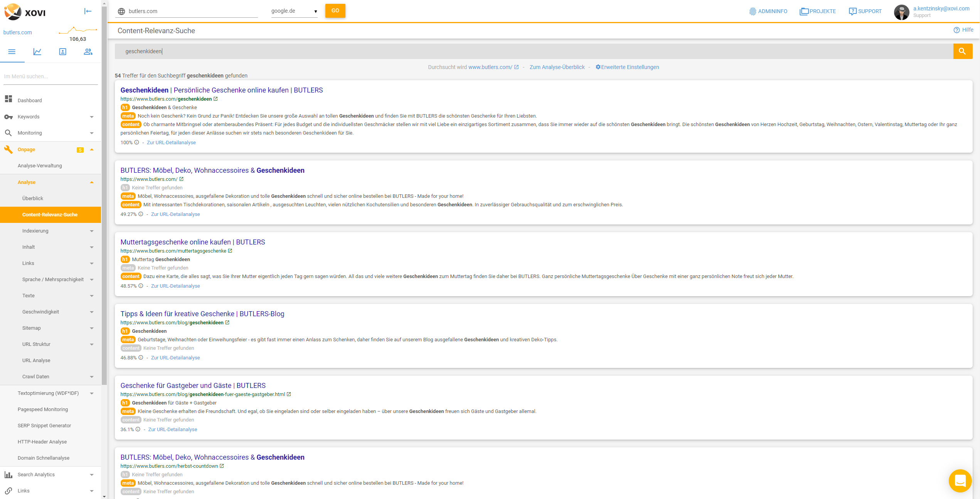Click the gear icon for Erweiterte Einstellungen

pos(598,67)
